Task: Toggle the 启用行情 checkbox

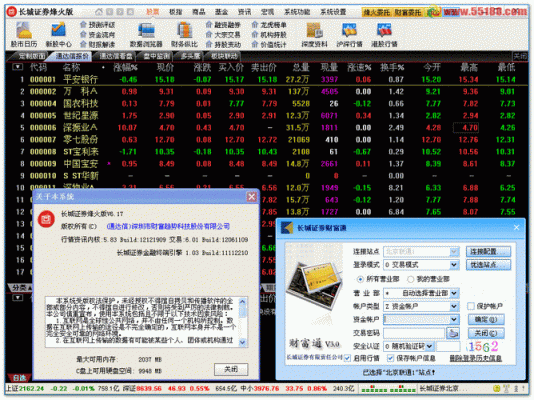Action: pos(347,358)
